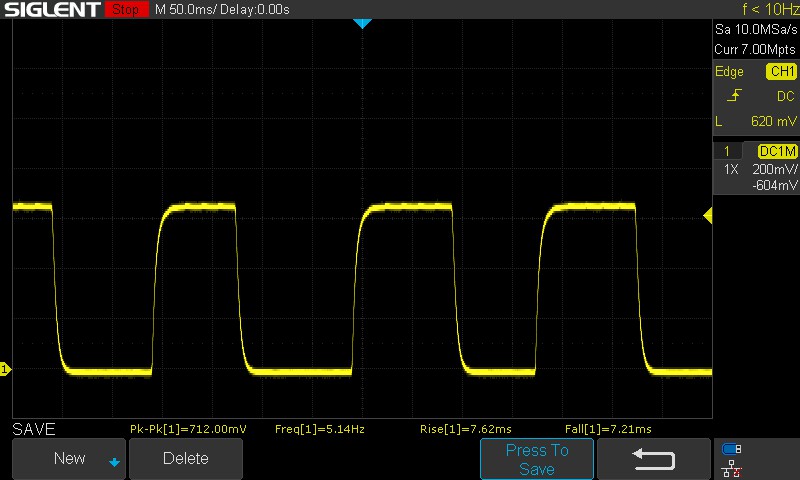Click the USB storage status icon

732,449
